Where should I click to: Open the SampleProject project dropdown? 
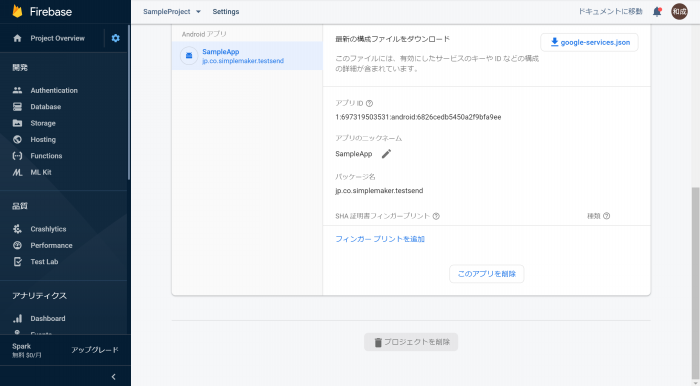click(172, 12)
